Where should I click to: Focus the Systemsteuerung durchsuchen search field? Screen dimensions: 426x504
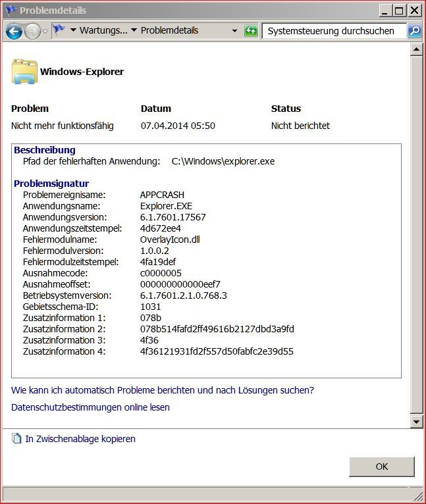(x=334, y=31)
